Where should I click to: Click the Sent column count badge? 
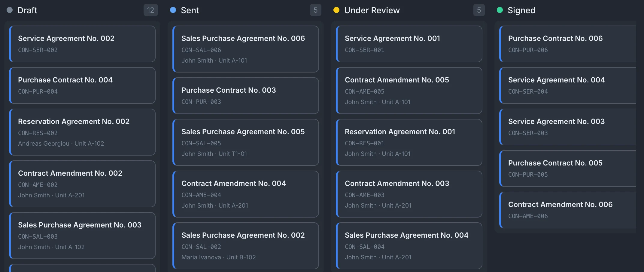(x=315, y=10)
